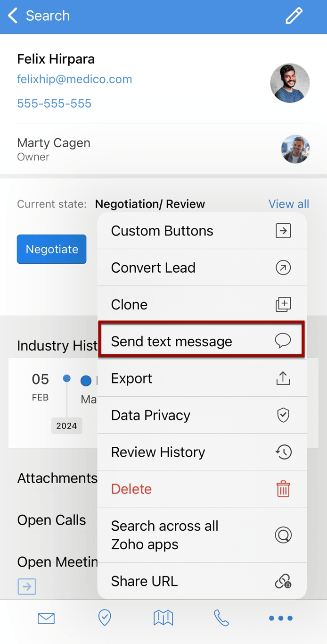Image resolution: width=327 pixels, height=644 pixels.
Task: Tap Felix Hirpara's profile photo
Action: (290, 83)
